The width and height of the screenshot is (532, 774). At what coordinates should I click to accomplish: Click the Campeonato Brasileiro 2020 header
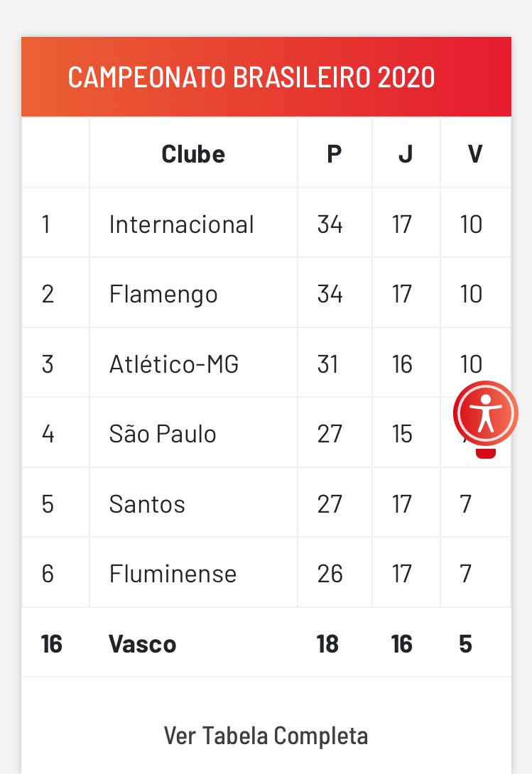tap(251, 77)
